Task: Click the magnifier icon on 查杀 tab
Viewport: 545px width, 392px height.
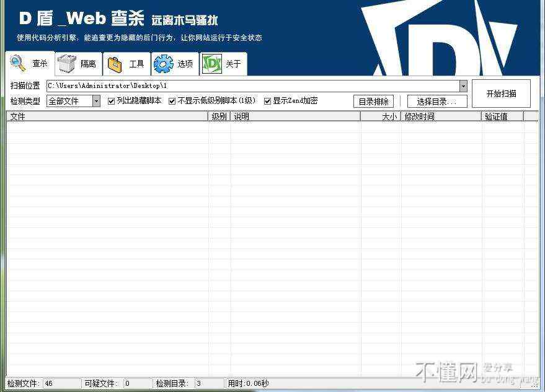Action: [18, 63]
